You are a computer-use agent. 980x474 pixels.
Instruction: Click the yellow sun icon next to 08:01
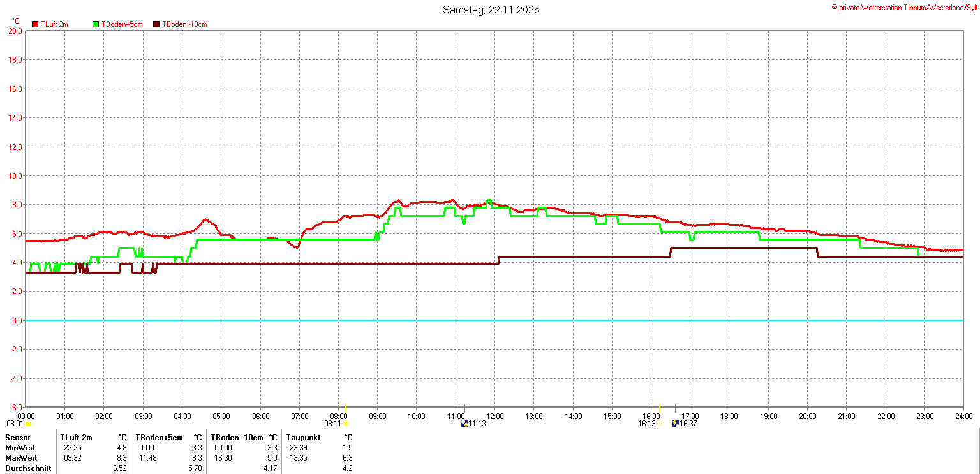28,424
